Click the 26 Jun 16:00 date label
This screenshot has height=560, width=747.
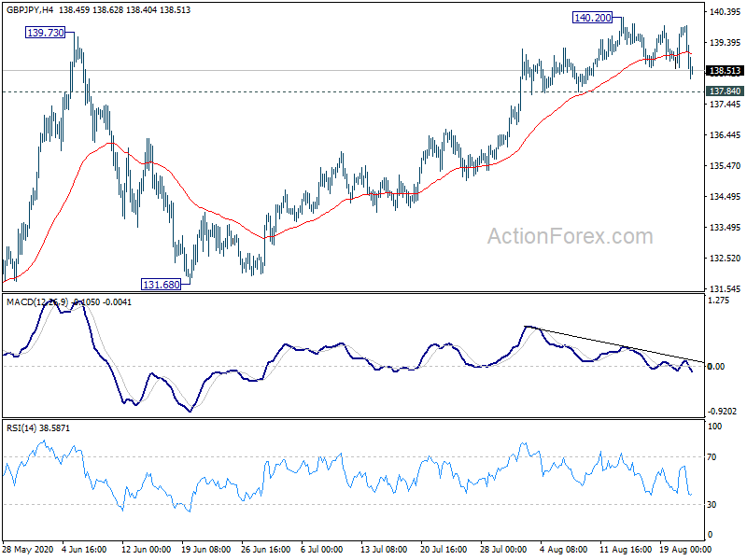[x=266, y=549]
